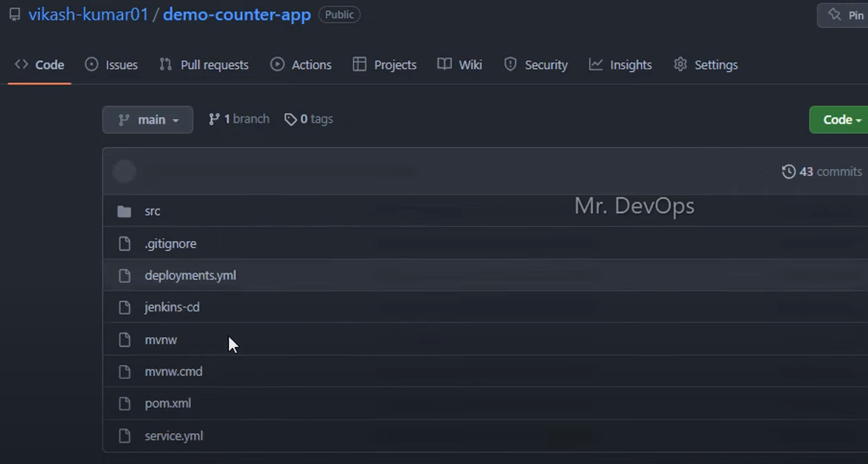The image size is (868, 464).
Task: Click the Actions play icon
Action: pos(277,64)
